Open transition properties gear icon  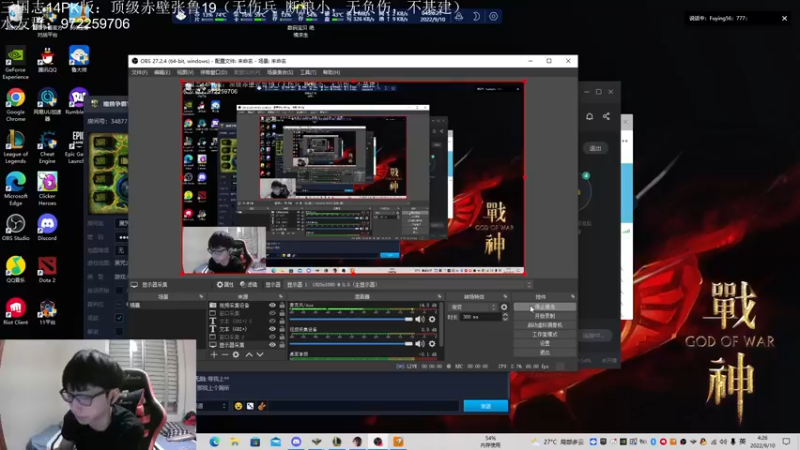(x=504, y=307)
